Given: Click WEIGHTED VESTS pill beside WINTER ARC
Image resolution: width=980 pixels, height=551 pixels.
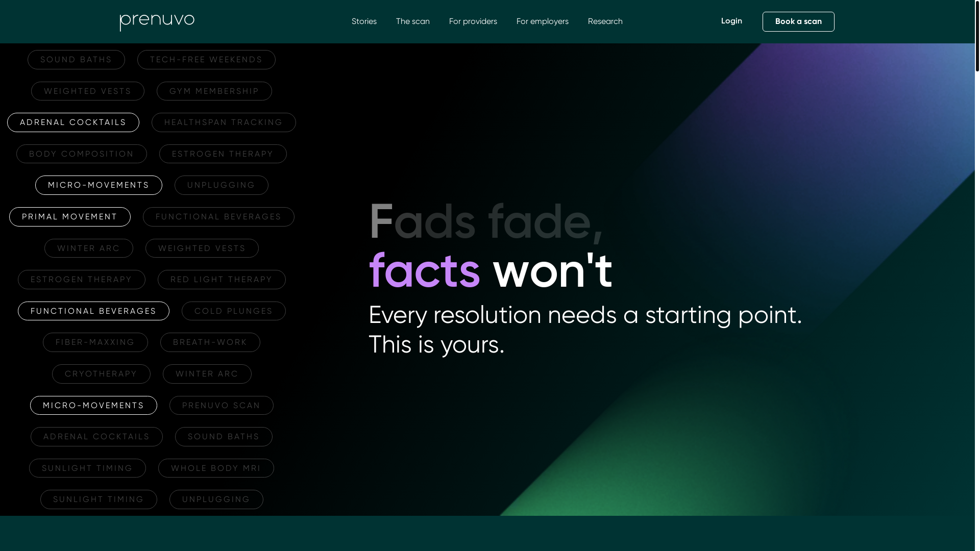Looking at the screenshot, I should (x=202, y=248).
